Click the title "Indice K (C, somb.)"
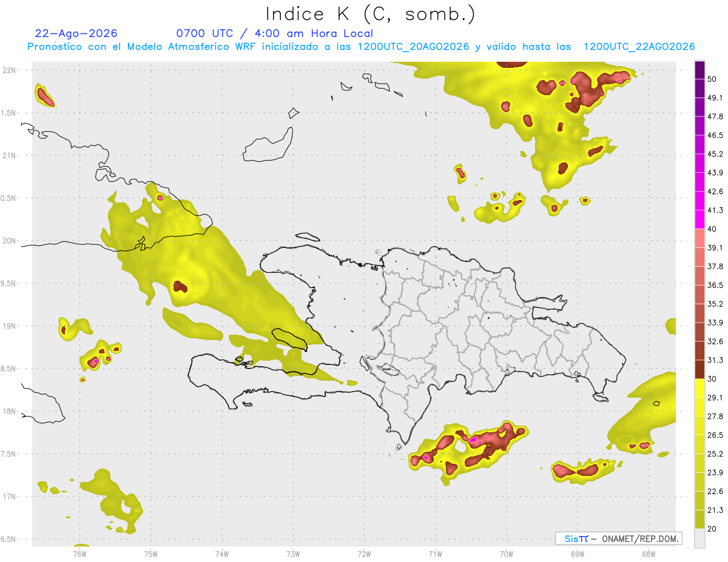Image resolution: width=728 pixels, height=562 pixels. (371, 15)
